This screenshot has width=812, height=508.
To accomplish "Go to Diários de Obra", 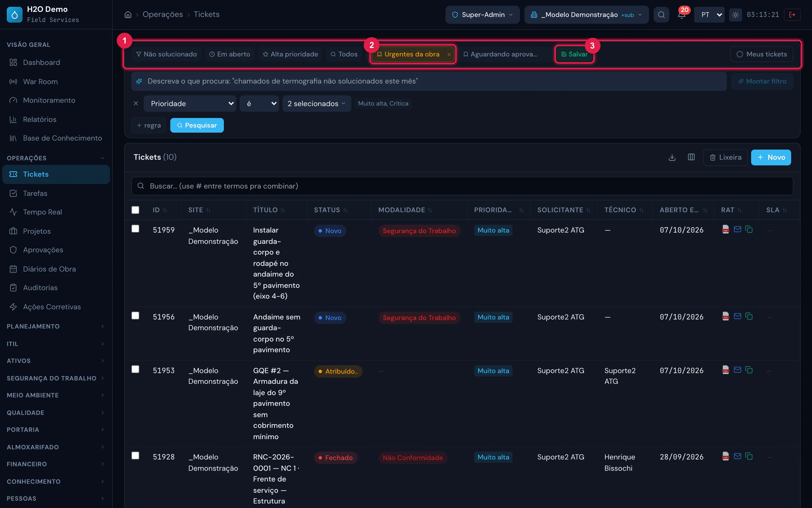I will 56,269.
